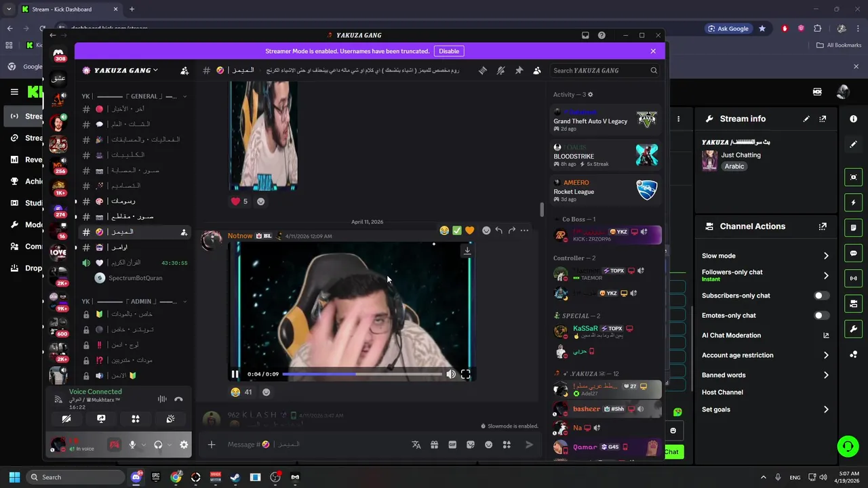Open the soundboard button
This screenshot has height=488, width=868.
coord(170,419)
